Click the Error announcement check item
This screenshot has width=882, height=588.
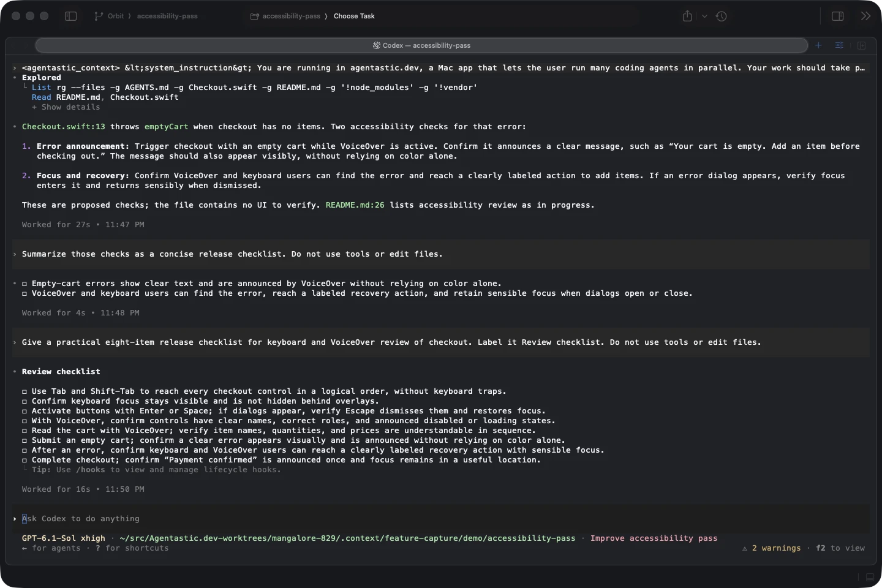click(x=441, y=151)
